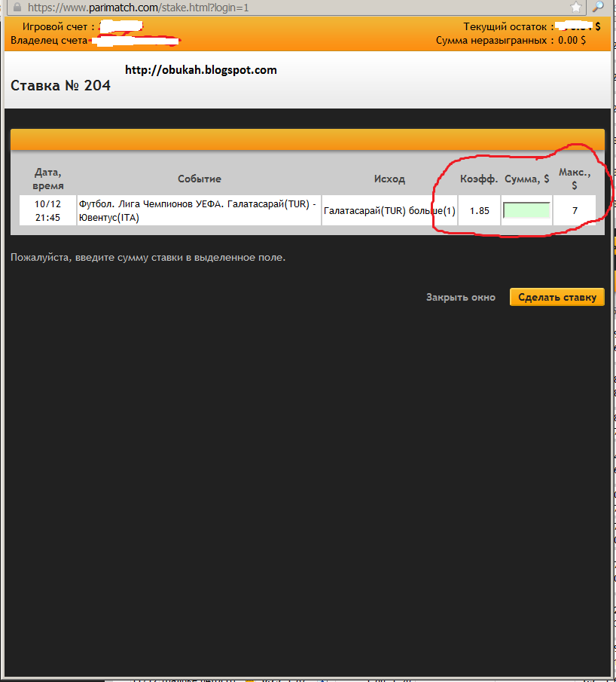The image size is (616, 682).
Task: Click the Сумма, $ column header
Action: pyautogui.click(x=527, y=179)
